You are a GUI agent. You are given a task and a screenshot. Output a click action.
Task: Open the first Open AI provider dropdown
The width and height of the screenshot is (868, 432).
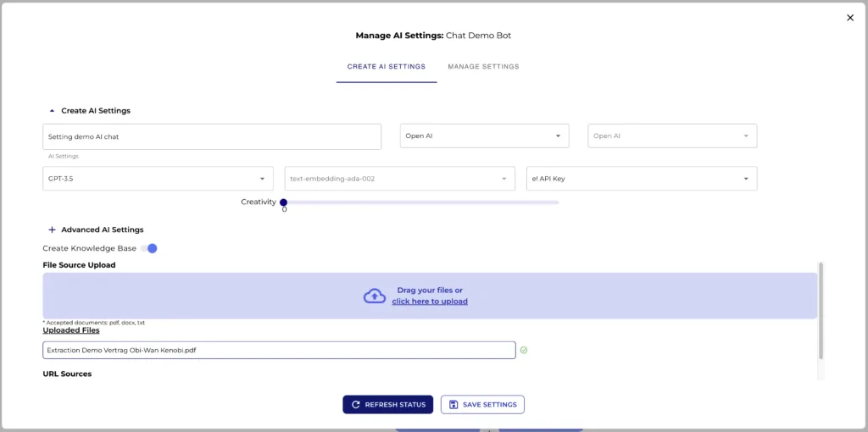[x=484, y=136]
